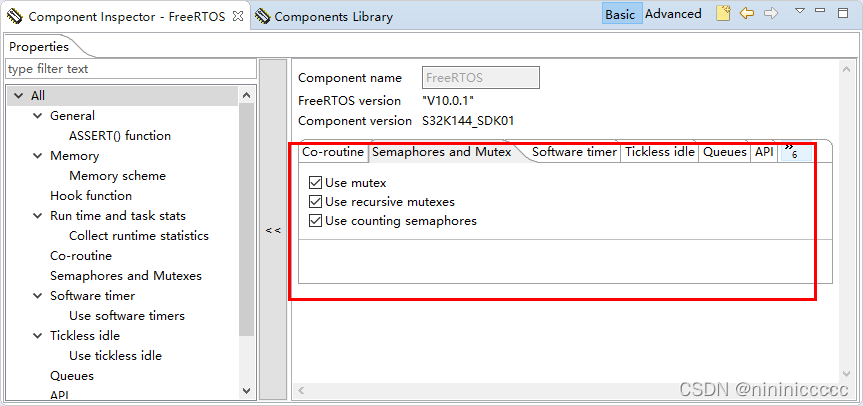
Task: Go forward with the gray right arrow
Action: [x=771, y=13]
